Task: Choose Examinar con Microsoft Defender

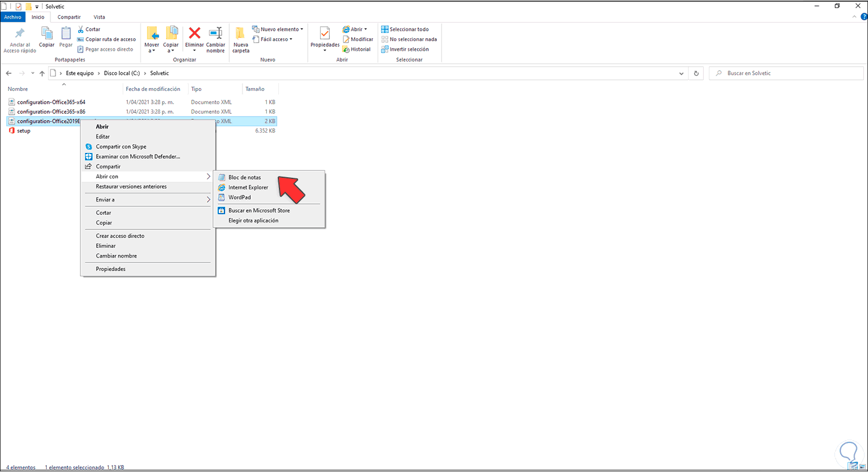Action: pos(148,156)
